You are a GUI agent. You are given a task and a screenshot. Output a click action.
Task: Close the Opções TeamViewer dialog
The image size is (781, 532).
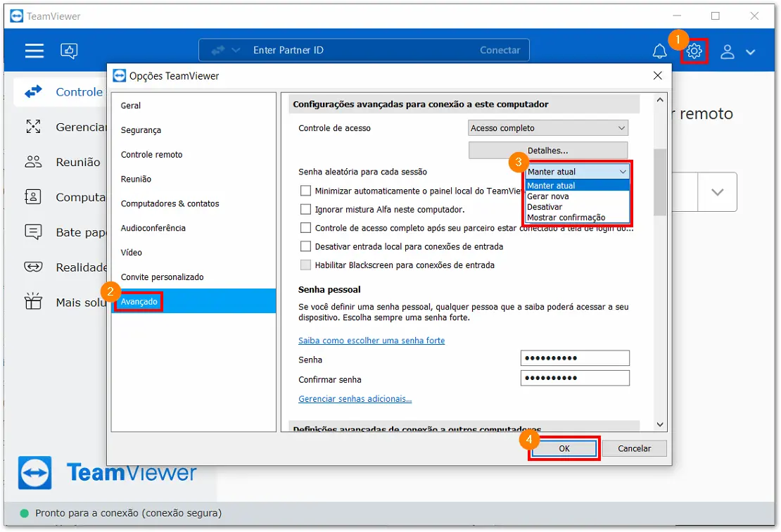tap(657, 75)
